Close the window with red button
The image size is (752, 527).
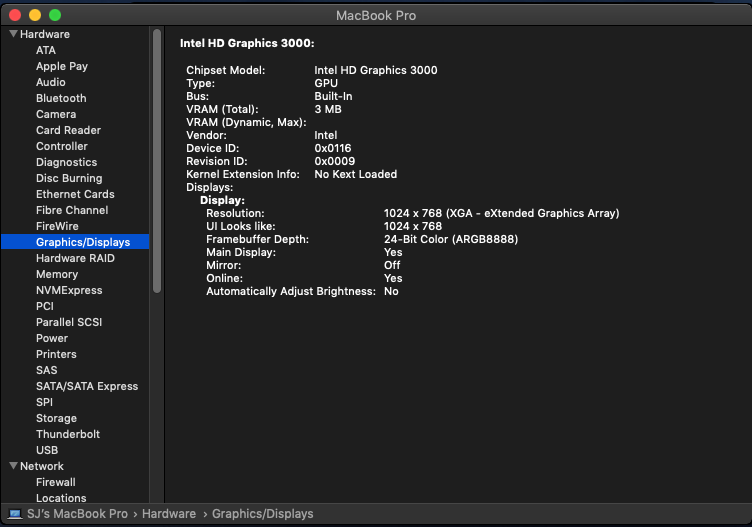pos(15,15)
